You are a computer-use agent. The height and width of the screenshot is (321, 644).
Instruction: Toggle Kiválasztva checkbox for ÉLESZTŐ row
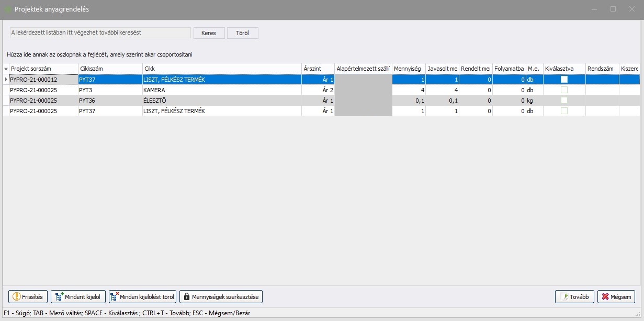pyautogui.click(x=564, y=101)
